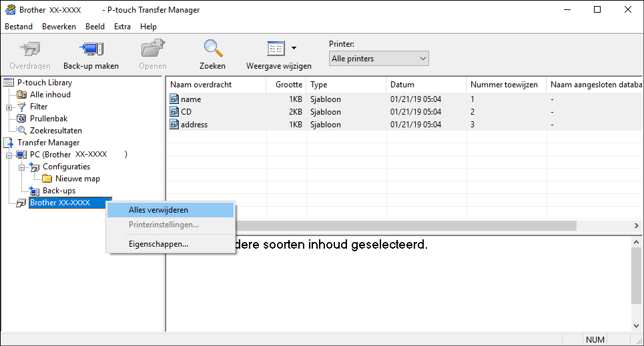Open the Beeld menu
644x346 pixels.
pyautogui.click(x=95, y=27)
